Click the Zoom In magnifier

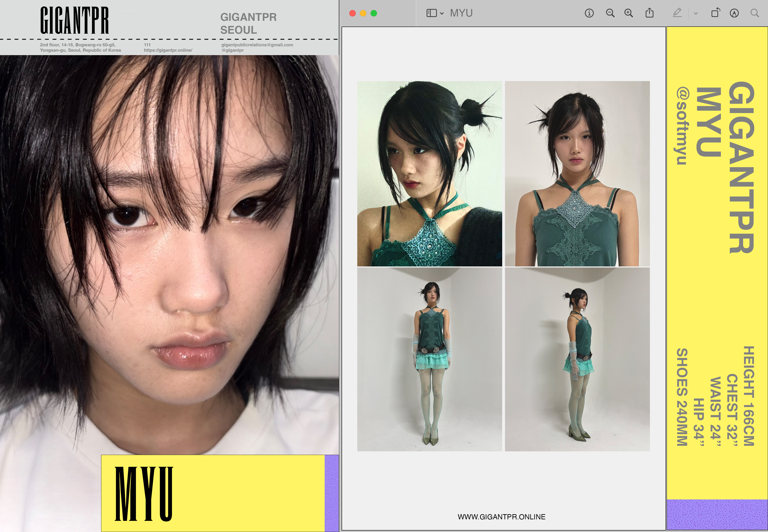click(628, 13)
